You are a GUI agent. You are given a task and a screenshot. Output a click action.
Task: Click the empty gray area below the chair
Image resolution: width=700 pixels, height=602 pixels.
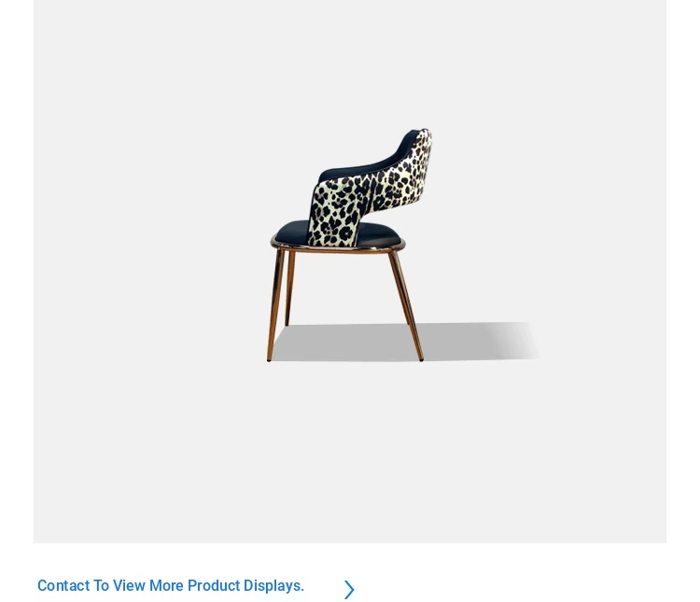click(350, 451)
